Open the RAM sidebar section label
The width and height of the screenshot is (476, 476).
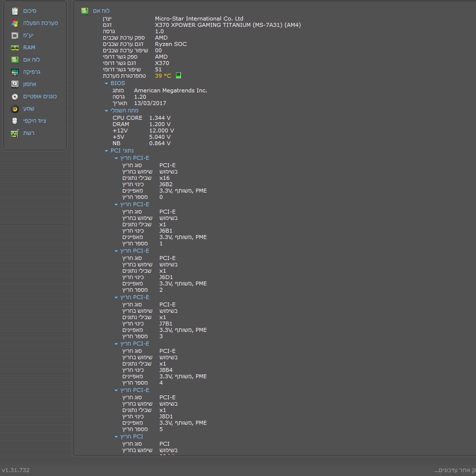pyautogui.click(x=29, y=47)
